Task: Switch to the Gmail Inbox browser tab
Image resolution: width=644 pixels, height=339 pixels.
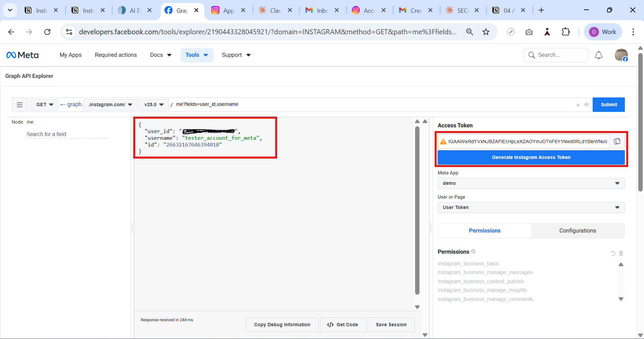Action: 322,10
